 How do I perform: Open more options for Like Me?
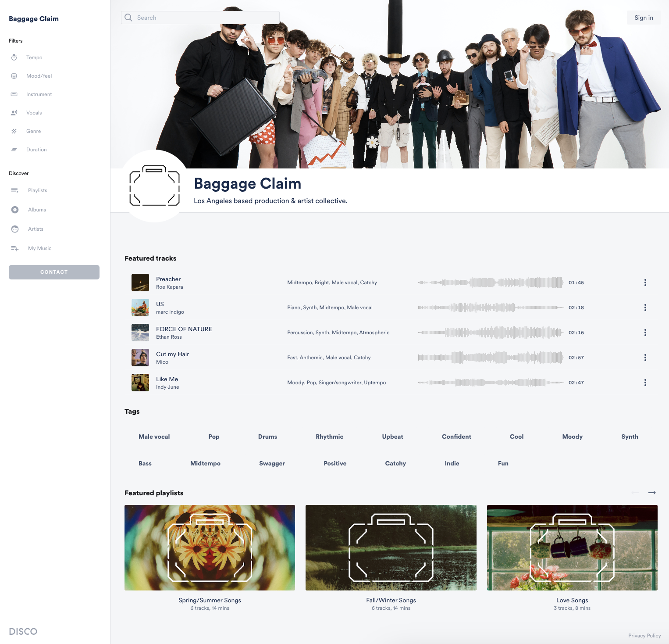(x=645, y=383)
